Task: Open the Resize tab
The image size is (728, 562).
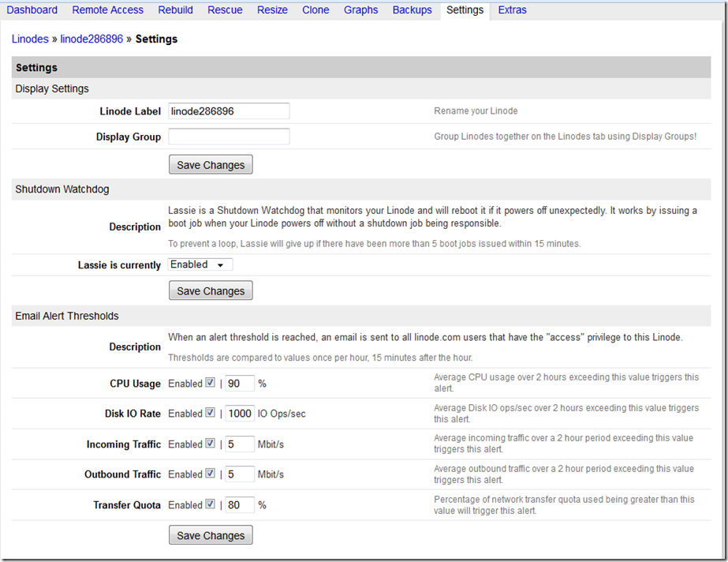Action: point(273,9)
